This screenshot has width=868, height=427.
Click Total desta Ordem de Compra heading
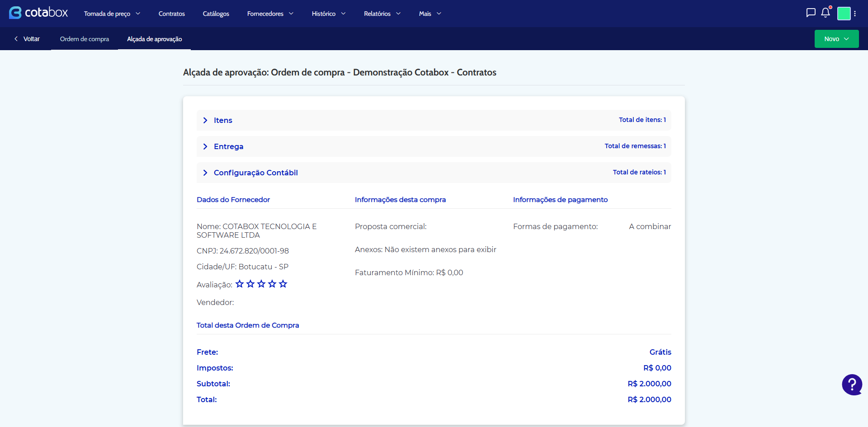pos(248,325)
